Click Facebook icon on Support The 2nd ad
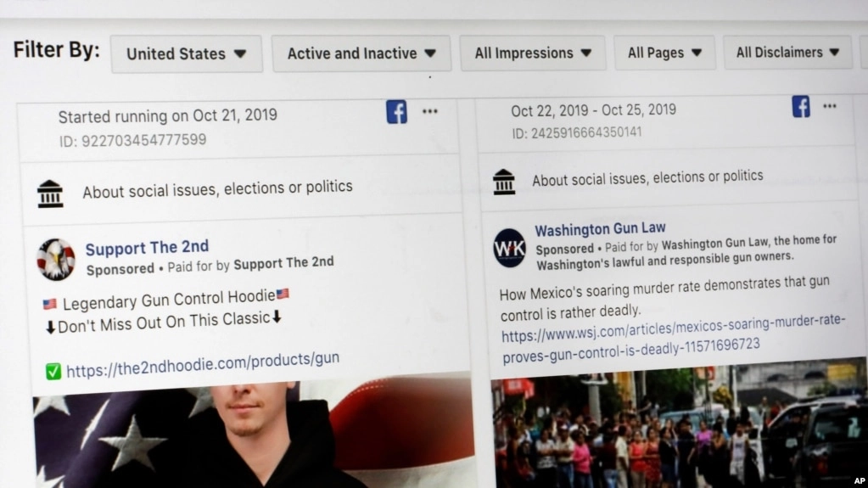This screenshot has height=488, width=868. (396, 112)
